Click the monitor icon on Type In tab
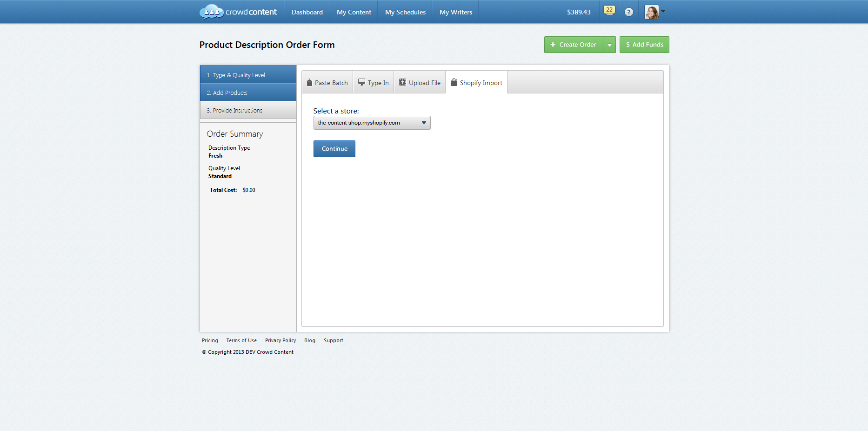 click(362, 82)
